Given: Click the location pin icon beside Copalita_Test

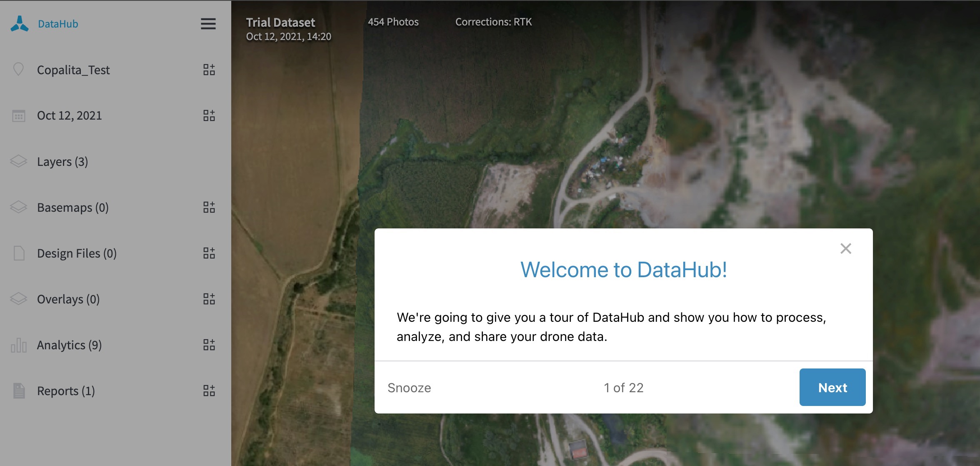Looking at the screenshot, I should point(18,69).
